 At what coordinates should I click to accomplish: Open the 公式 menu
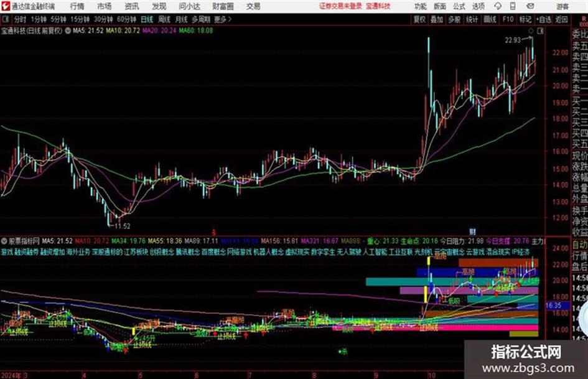pyautogui.click(x=459, y=6)
